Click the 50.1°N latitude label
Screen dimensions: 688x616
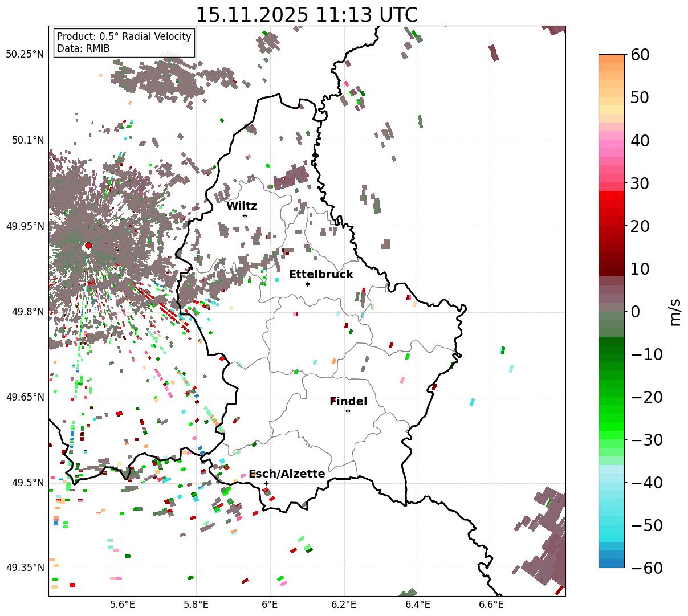(27, 140)
